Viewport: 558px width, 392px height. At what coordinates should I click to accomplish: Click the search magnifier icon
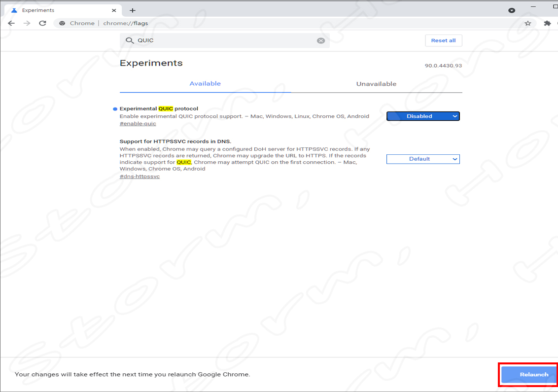pos(130,40)
